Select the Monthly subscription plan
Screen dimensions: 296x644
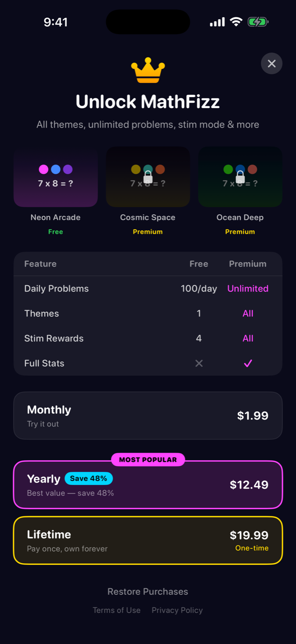(x=148, y=415)
